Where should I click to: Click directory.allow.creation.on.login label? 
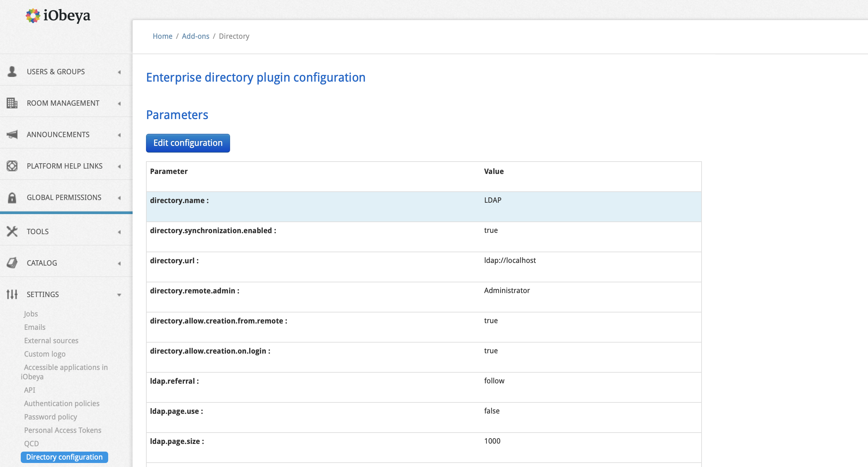tap(210, 351)
